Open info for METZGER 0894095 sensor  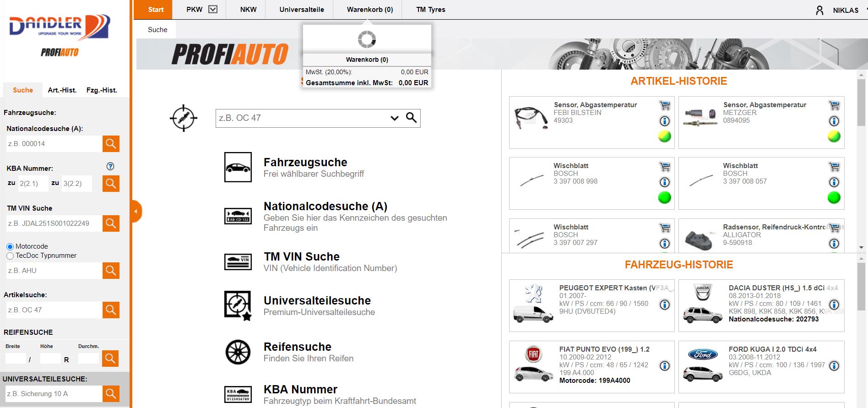point(834,121)
